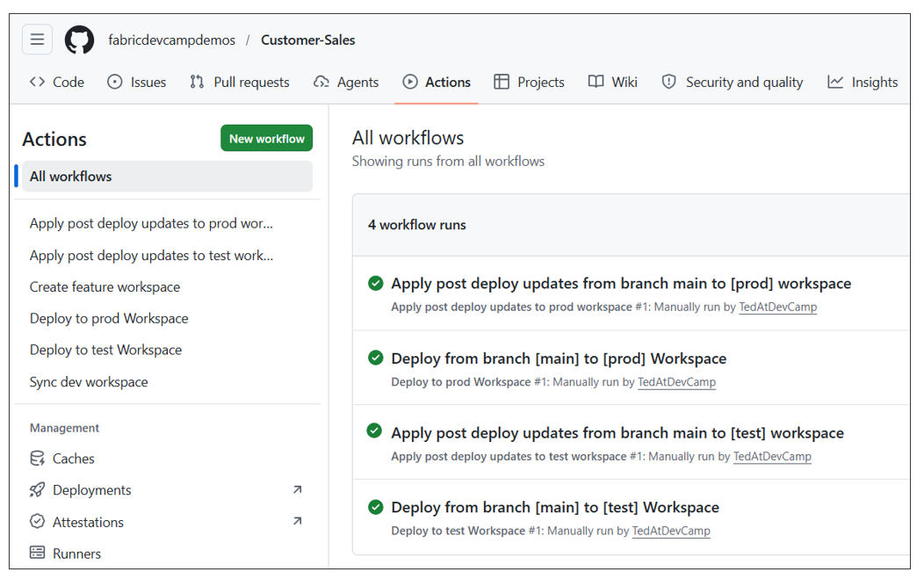
Task: Click the external arrow beside Deployments
Action: pyautogui.click(x=298, y=489)
